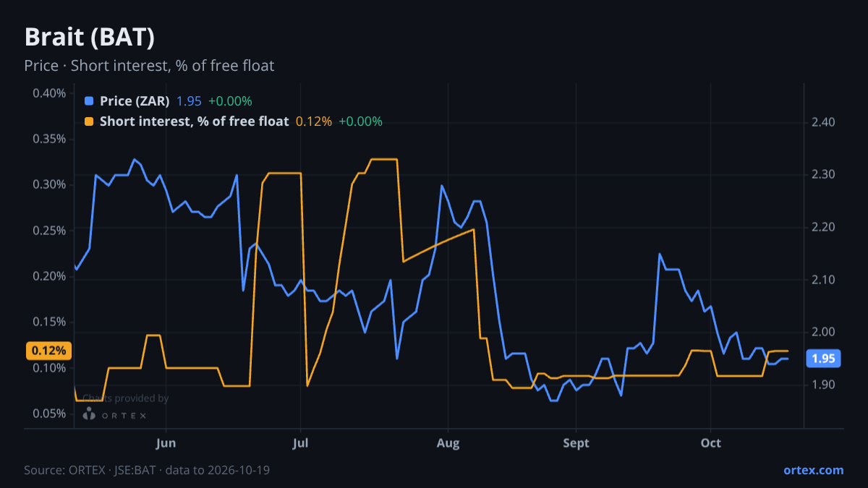This screenshot has width=868, height=488.
Task: Click the source note 'data to 2026-10-19'
Action: [218, 470]
